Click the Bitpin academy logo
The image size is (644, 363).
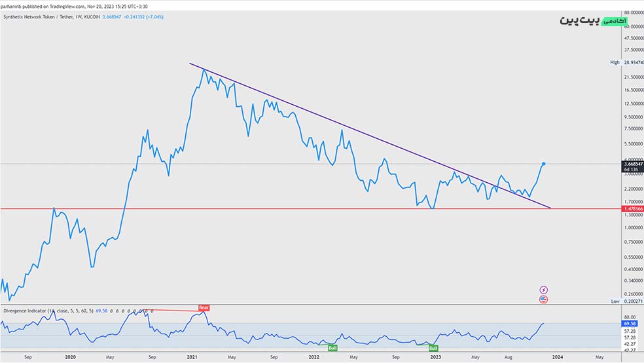tap(580, 21)
